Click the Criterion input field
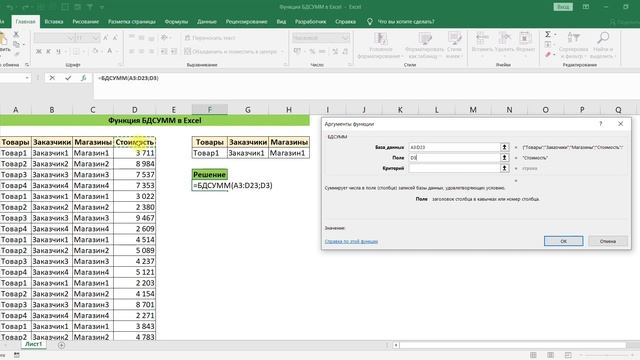 coord(454,168)
